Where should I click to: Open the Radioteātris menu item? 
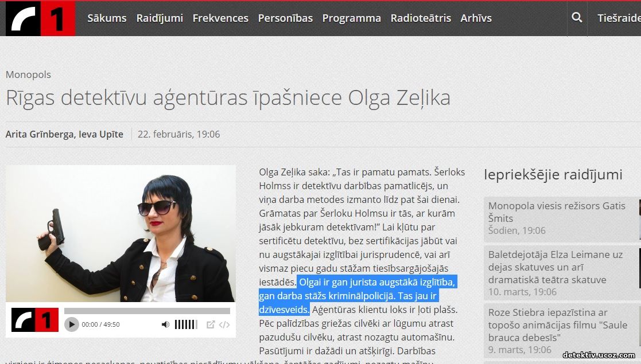click(x=421, y=18)
